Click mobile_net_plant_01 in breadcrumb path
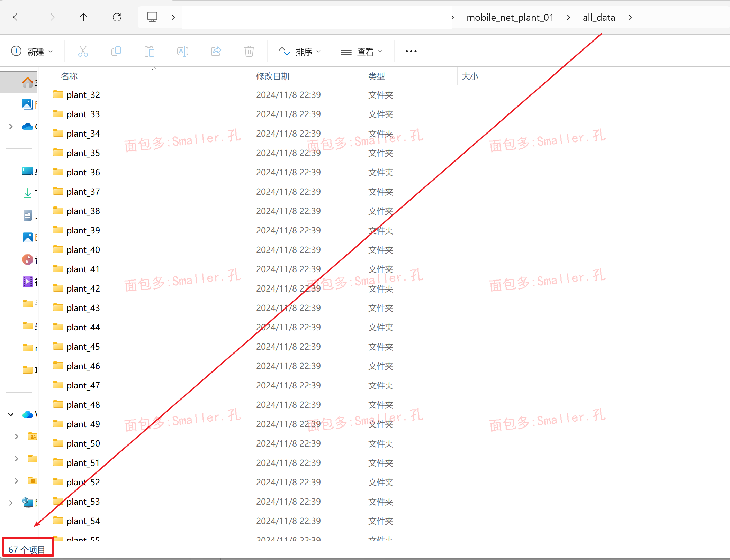 [510, 17]
